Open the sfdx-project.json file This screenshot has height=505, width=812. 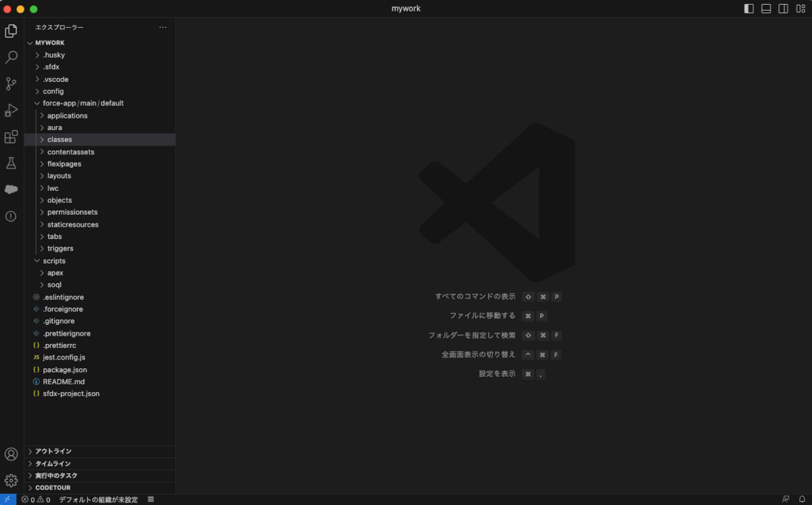(100, 393)
